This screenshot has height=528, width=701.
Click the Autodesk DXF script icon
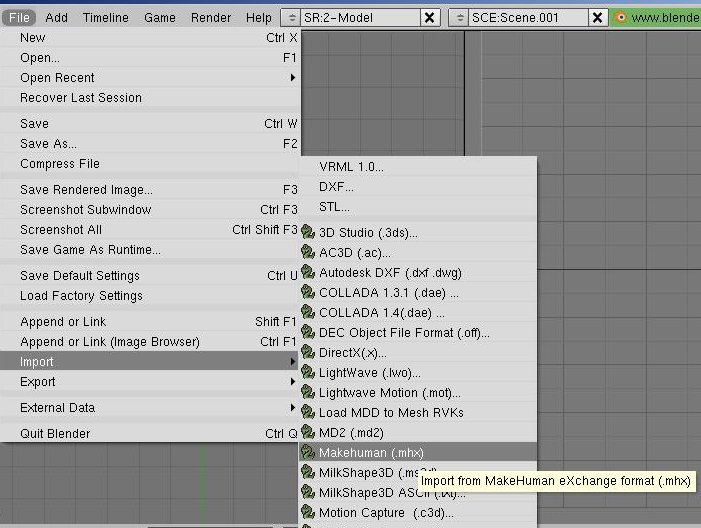[x=308, y=272]
